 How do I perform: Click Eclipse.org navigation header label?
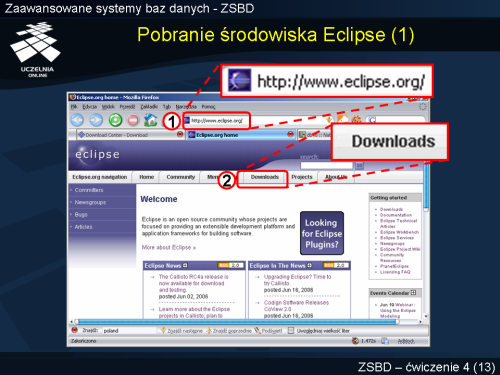[x=100, y=177]
